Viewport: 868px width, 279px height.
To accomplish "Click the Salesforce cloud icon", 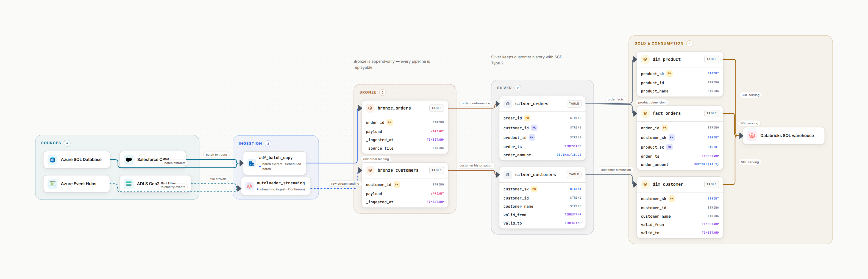I will (129, 160).
